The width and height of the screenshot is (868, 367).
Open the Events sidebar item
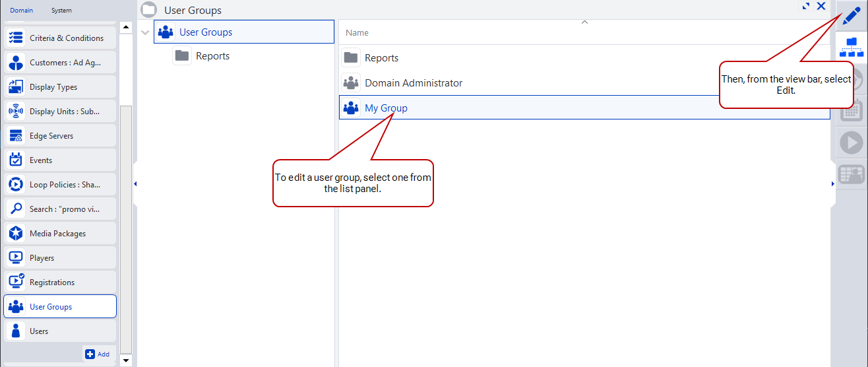point(60,160)
